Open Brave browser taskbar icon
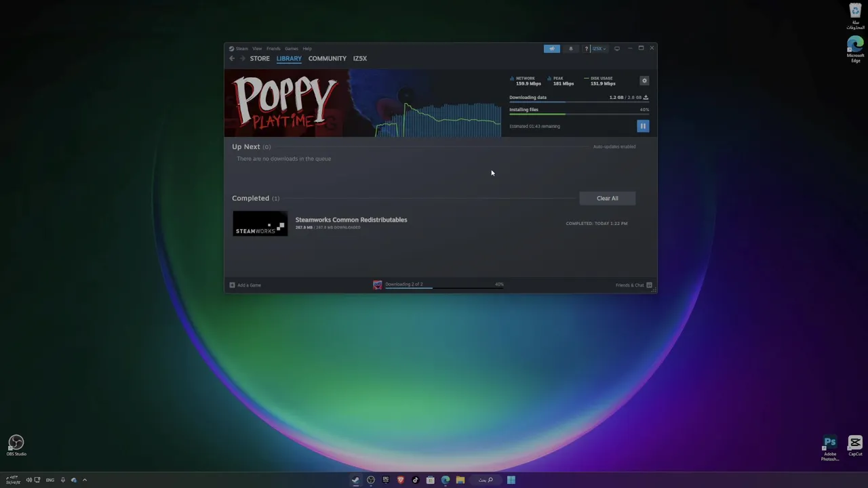 point(401,480)
